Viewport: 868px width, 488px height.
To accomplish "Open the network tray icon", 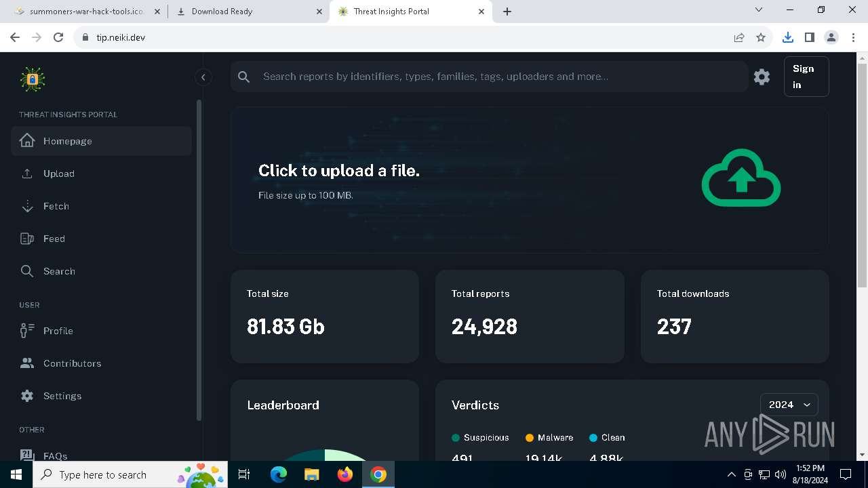I will pyautogui.click(x=764, y=474).
